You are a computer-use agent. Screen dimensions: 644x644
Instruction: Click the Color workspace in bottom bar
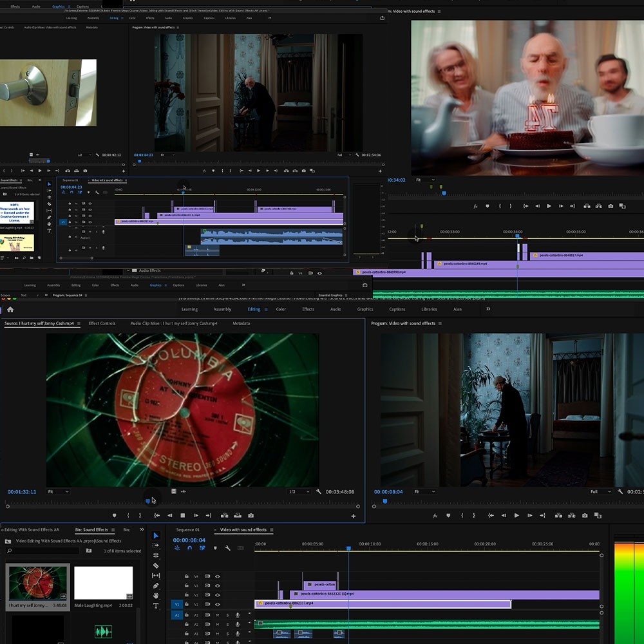(281, 309)
